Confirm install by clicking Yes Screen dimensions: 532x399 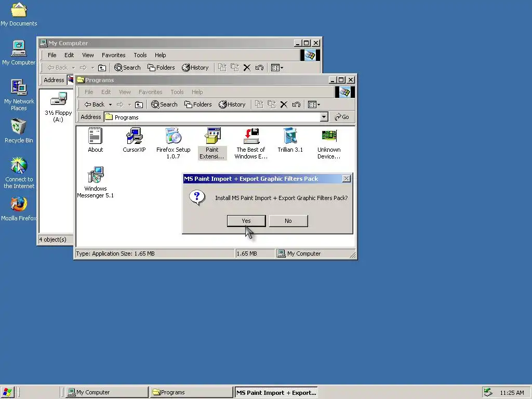246,221
